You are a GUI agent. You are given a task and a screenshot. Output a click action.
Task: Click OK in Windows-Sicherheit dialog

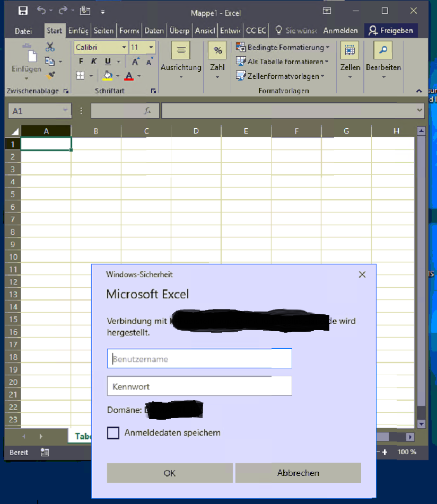tap(170, 473)
